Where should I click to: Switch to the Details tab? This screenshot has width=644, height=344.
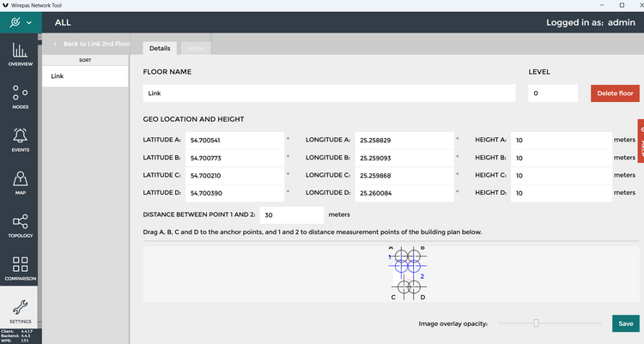pos(160,48)
